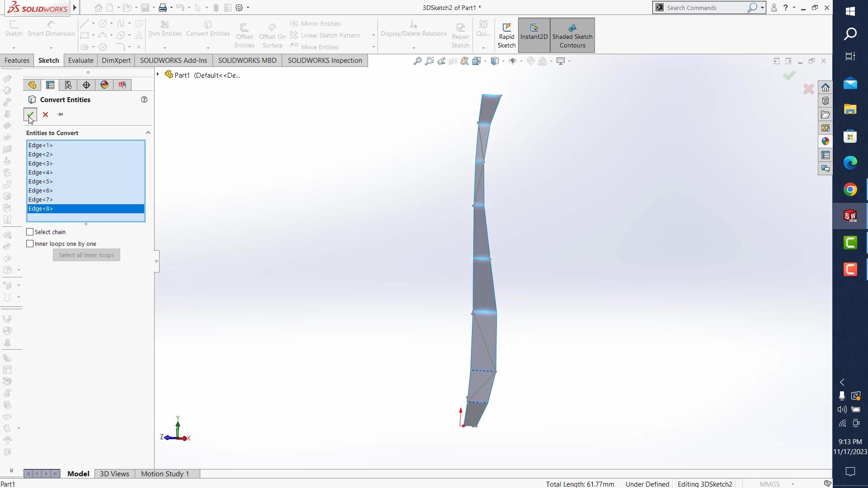Activate the Zoom to Area tool
Image resolution: width=868 pixels, height=488 pixels.
[x=429, y=61]
